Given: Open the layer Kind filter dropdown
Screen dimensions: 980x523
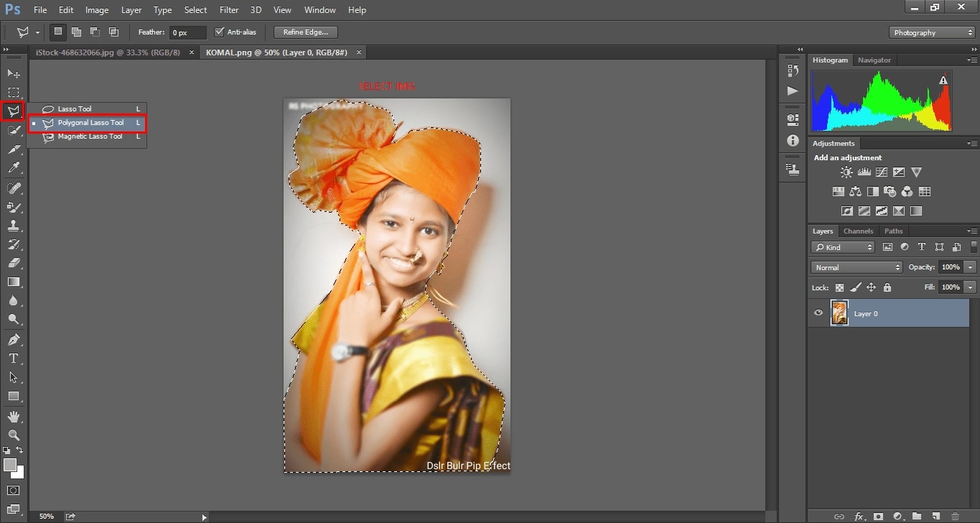Looking at the screenshot, I should point(843,247).
